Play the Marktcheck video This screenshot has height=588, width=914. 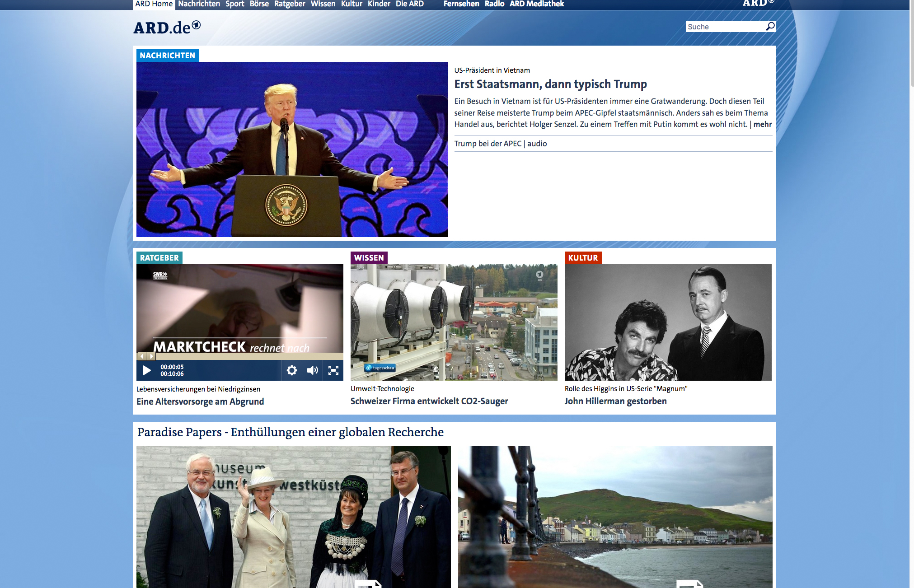[x=146, y=370]
